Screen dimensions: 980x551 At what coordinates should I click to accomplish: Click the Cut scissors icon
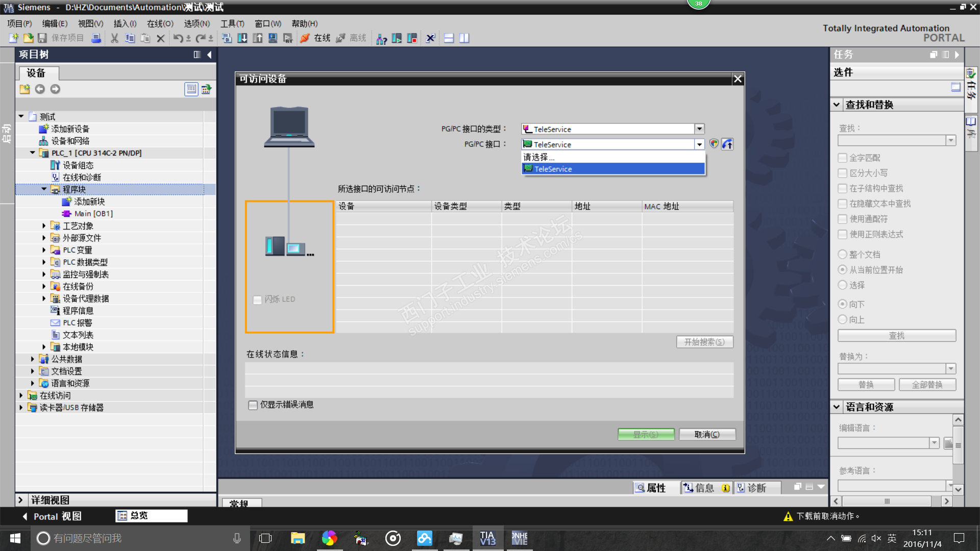click(114, 38)
